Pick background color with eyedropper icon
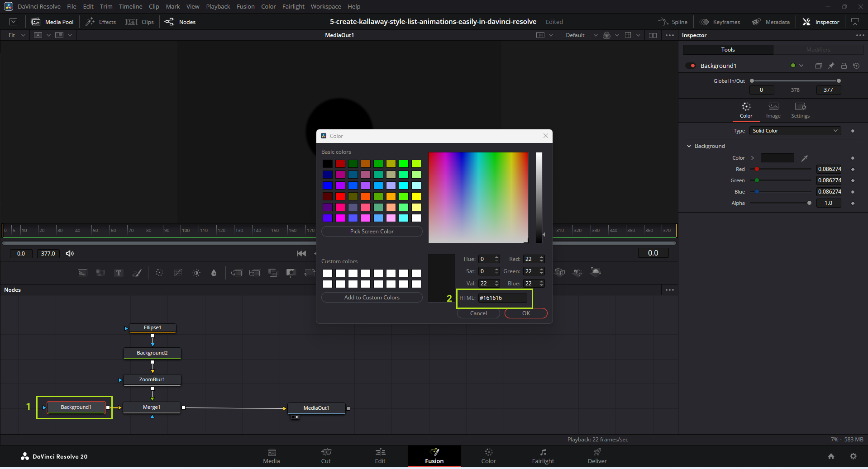This screenshot has width=868, height=469. [x=804, y=158]
